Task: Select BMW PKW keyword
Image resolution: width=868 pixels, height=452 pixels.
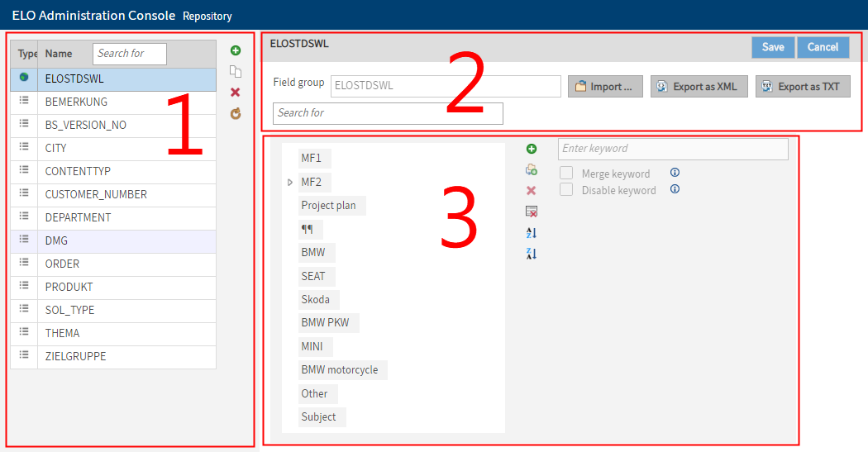Action: (328, 322)
